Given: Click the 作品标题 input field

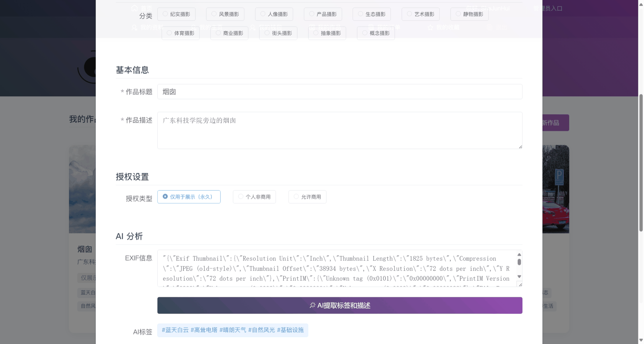Looking at the screenshot, I should pos(339,92).
